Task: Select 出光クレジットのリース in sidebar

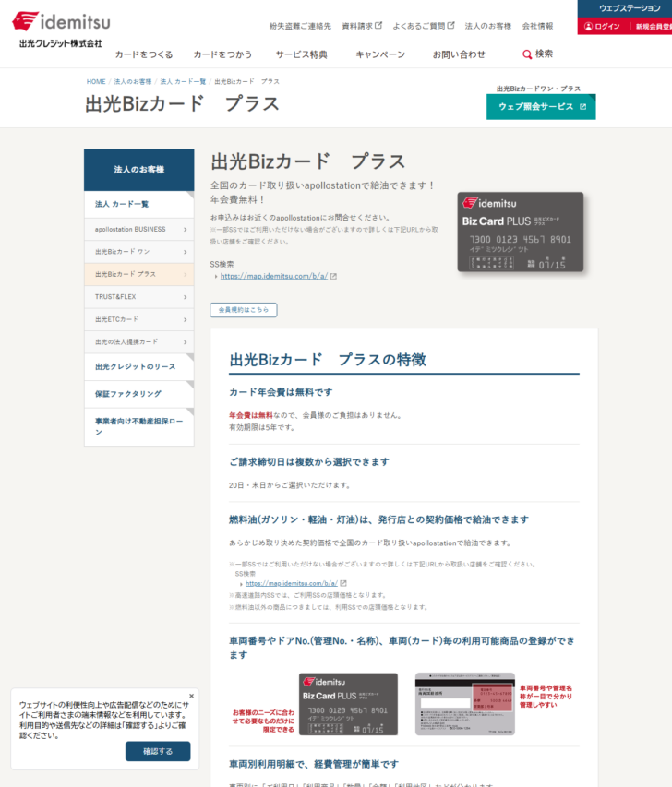Action: click(139, 367)
